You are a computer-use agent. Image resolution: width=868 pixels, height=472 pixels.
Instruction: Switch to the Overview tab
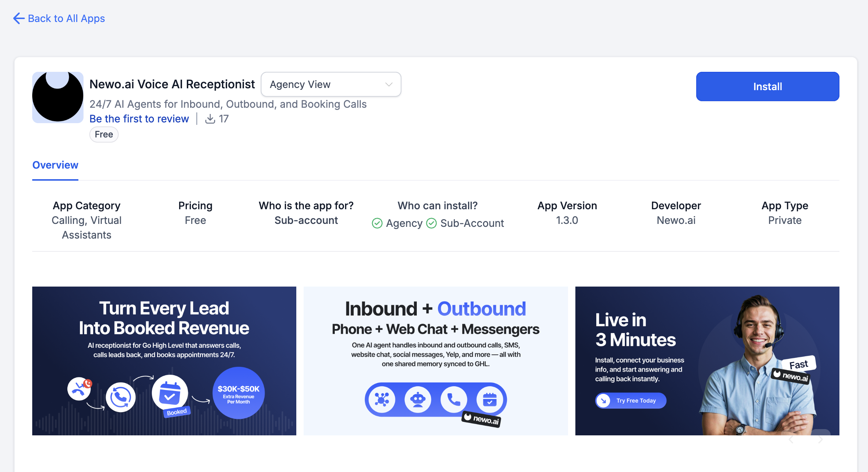pyautogui.click(x=55, y=165)
